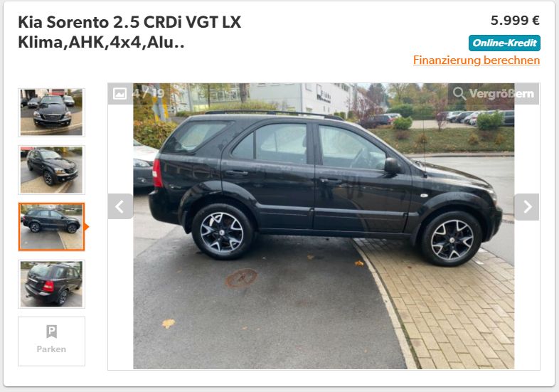559x392 pixels.
Task: Open the Finanzierung berechnen link
Action: [477, 60]
